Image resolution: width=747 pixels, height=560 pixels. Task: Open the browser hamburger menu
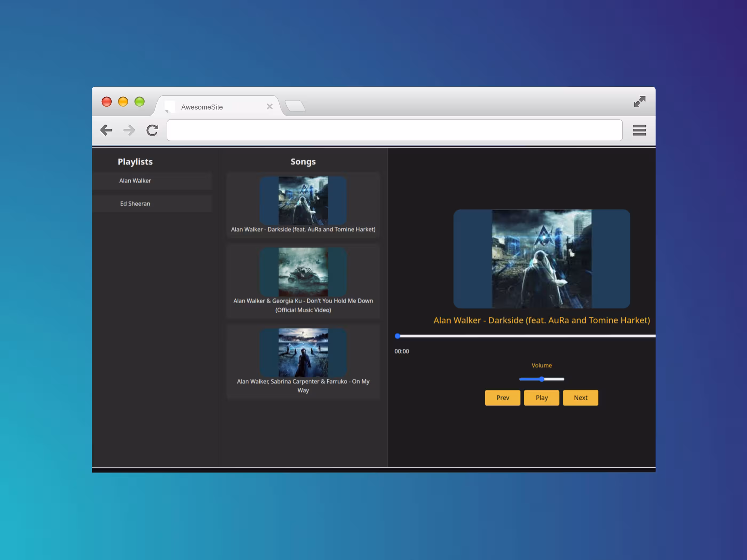pyautogui.click(x=639, y=130)
